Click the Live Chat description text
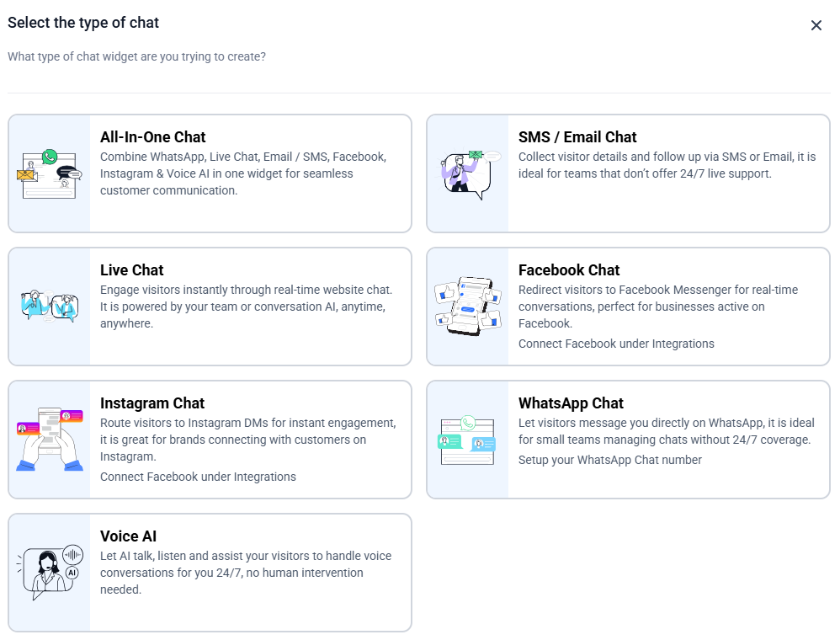Viewport: 840px width, 640px height. pyautogui.click(x=245, y=307)
